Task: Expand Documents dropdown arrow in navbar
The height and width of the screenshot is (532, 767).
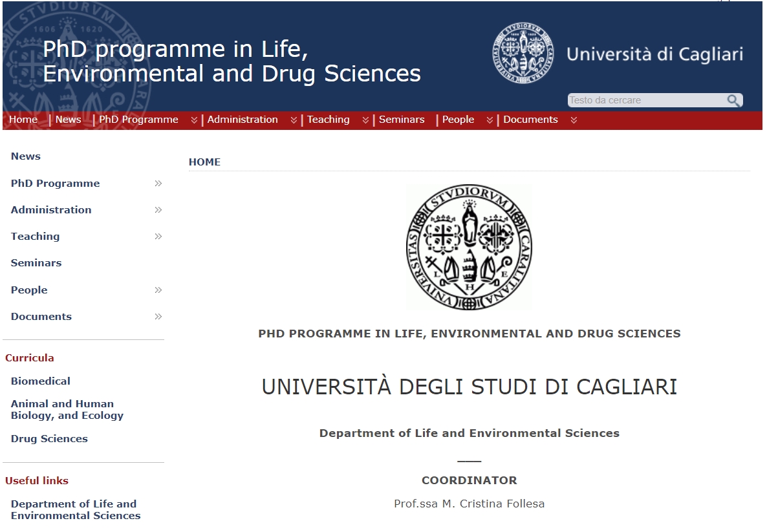Action: [574, 120]
